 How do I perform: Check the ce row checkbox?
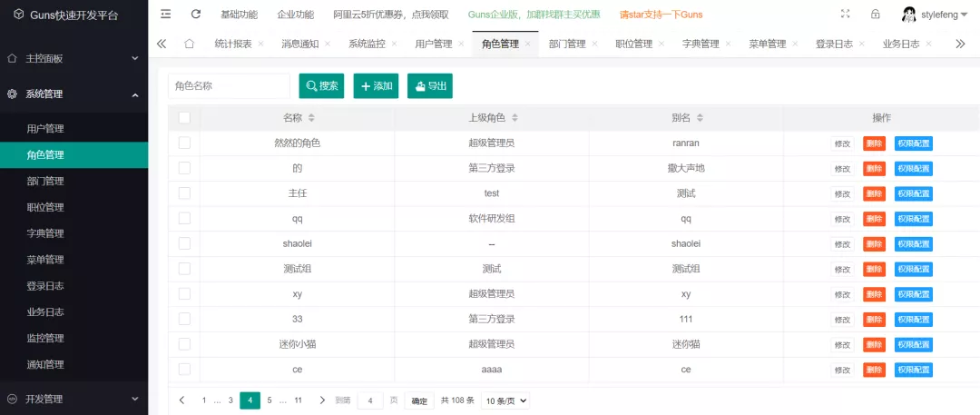(x=184, y=370)
